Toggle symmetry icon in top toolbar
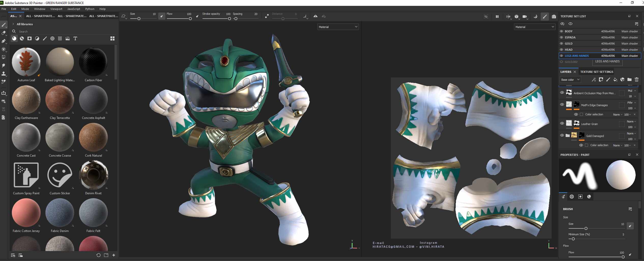Screen dimensions: 644x261 point(315,16)
